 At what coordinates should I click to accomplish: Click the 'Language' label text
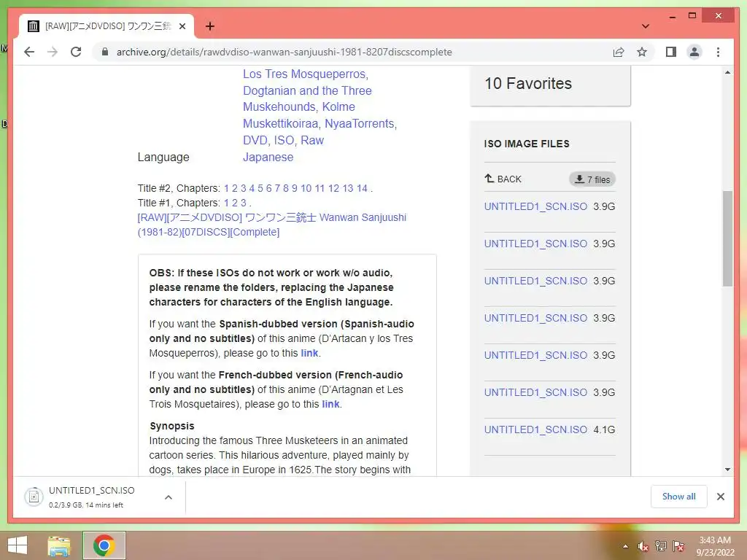click(x=163, y=157)
